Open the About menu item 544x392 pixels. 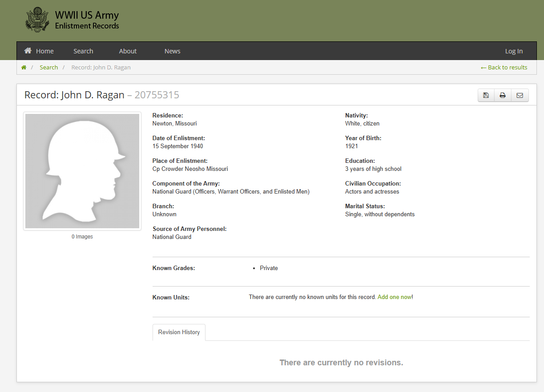tap(128, 51)
